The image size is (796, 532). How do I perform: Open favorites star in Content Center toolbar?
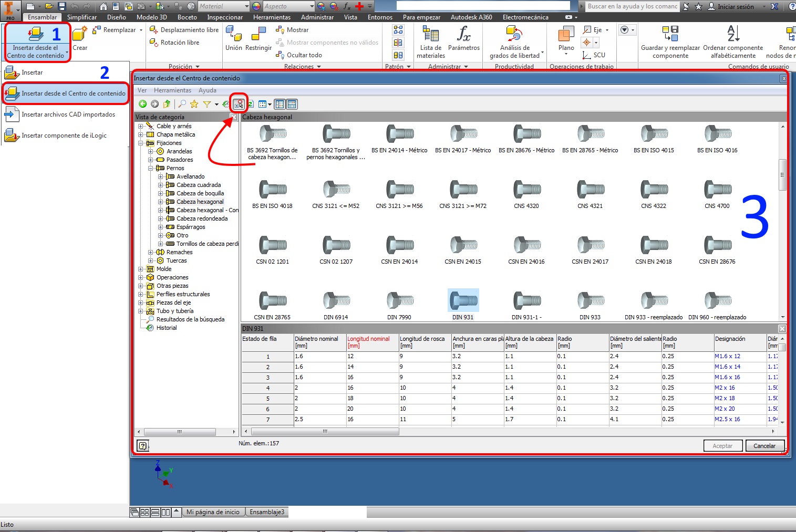tap(194, 104)
